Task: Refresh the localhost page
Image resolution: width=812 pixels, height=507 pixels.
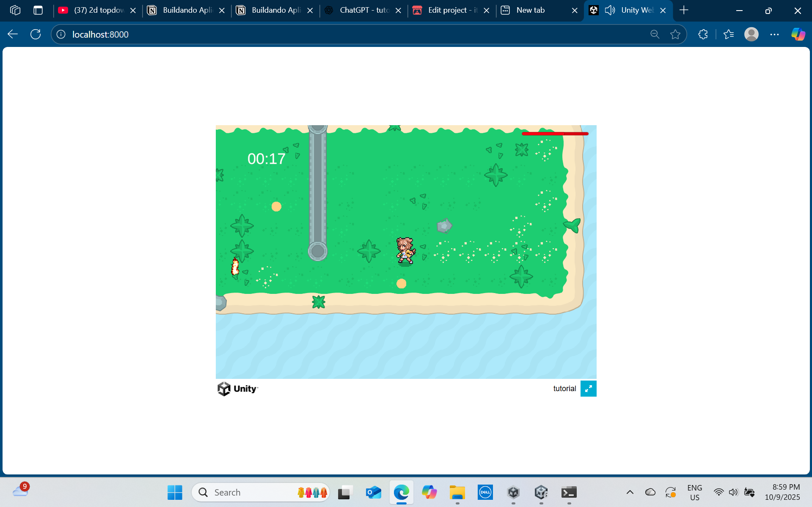Action: 36,34
